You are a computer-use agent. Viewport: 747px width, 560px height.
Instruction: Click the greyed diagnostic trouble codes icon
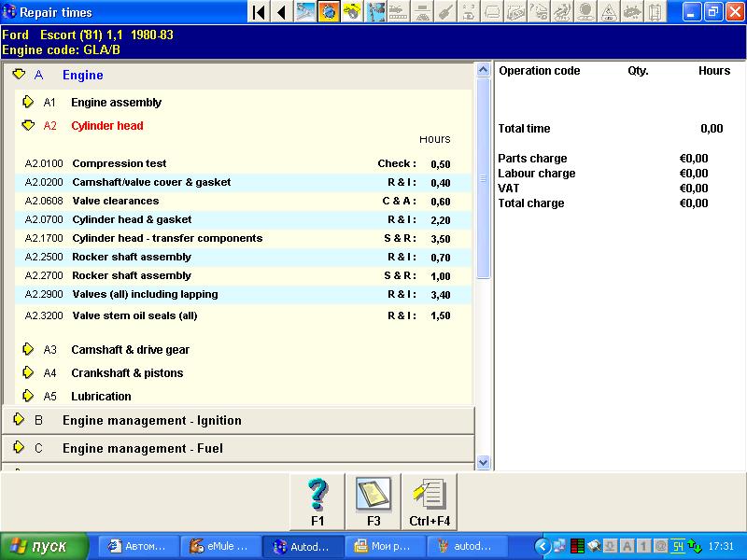[x=515, y=12]
